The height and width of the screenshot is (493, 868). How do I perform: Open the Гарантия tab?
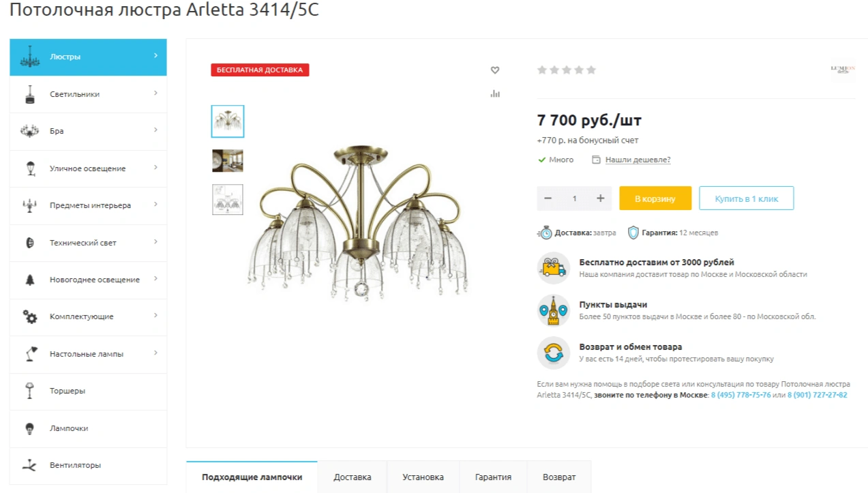coord(493,477)
